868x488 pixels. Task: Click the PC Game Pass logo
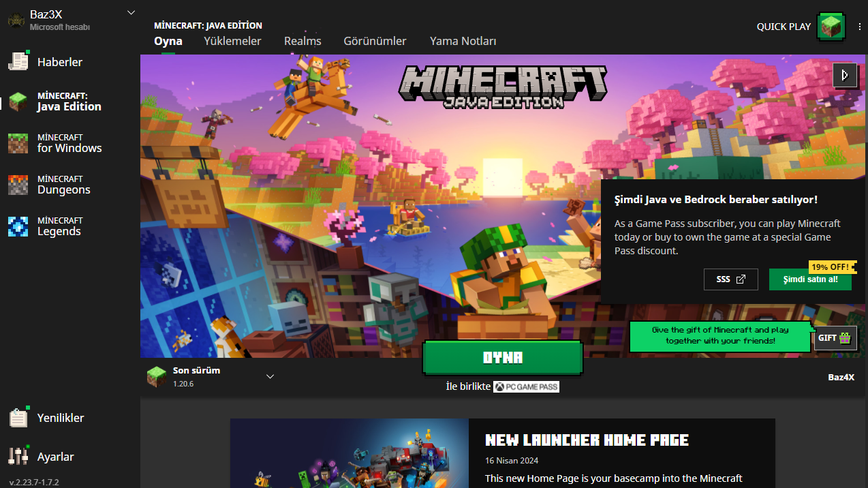(x=526, y=386)
